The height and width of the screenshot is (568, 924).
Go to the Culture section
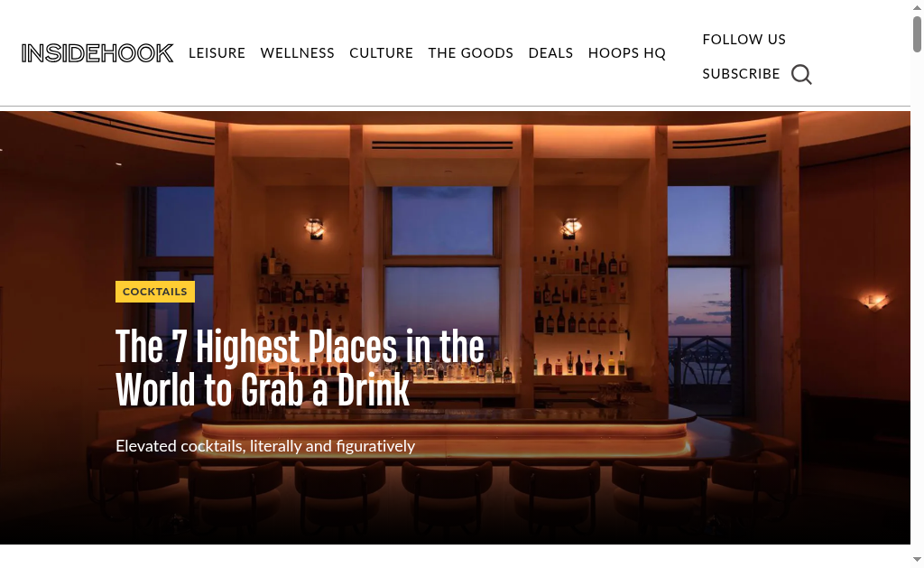coord(382,53)
